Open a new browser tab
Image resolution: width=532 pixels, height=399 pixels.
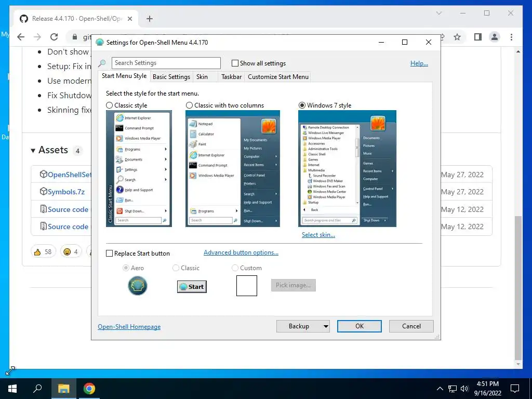[149, 19]
